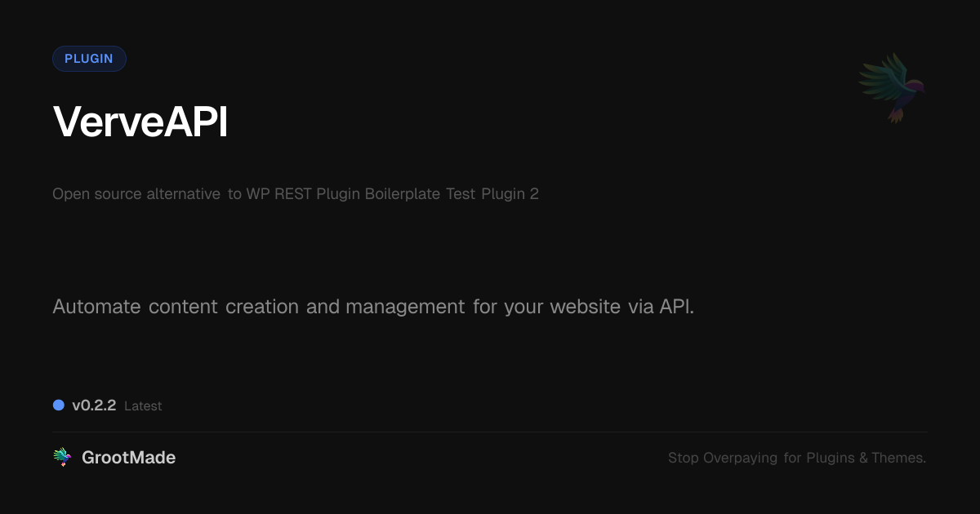This screenshot has height=514, width=980.
Task: Click the VerveAPI title link
Action: (x=140, y=121)
